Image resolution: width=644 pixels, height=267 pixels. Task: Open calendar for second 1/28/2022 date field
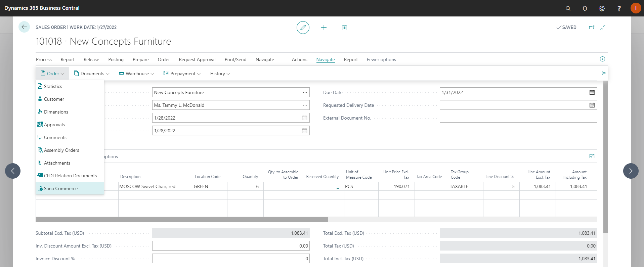click(x=304, y=131)
